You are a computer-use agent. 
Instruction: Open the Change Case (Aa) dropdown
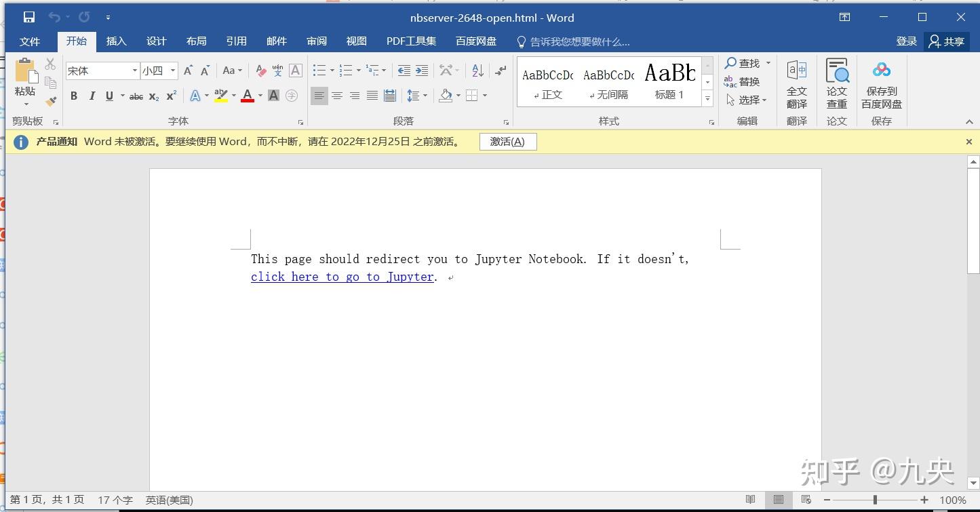[232, 71]
